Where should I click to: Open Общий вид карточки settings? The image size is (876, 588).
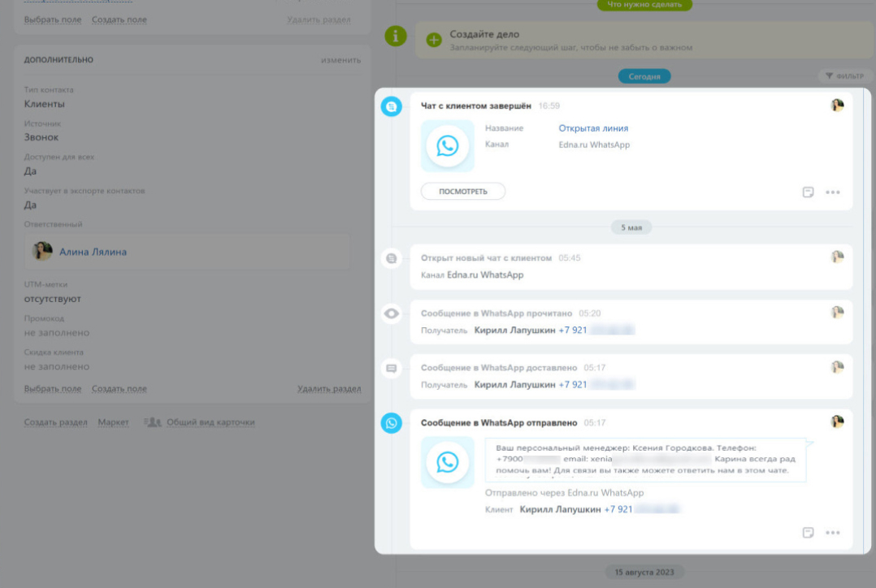coord(210,422)
